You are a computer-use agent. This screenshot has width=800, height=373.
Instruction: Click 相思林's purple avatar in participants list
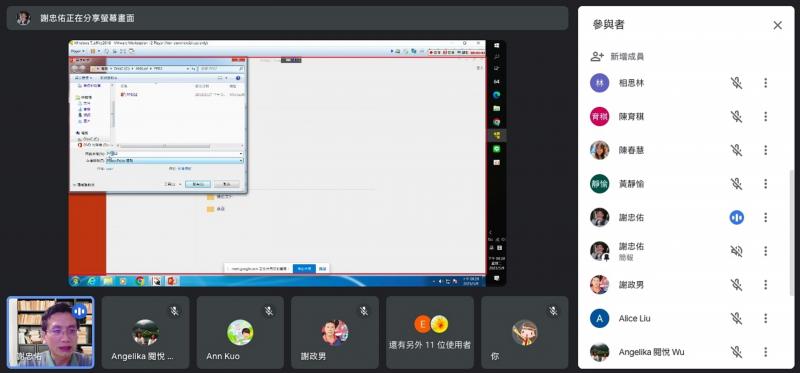click(x=599, y=83)
